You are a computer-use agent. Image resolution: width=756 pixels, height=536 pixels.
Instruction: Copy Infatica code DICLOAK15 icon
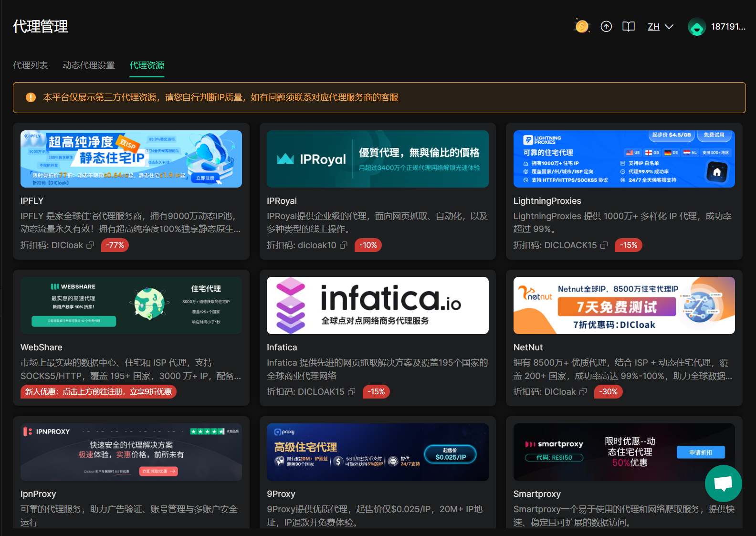point(352,392)
